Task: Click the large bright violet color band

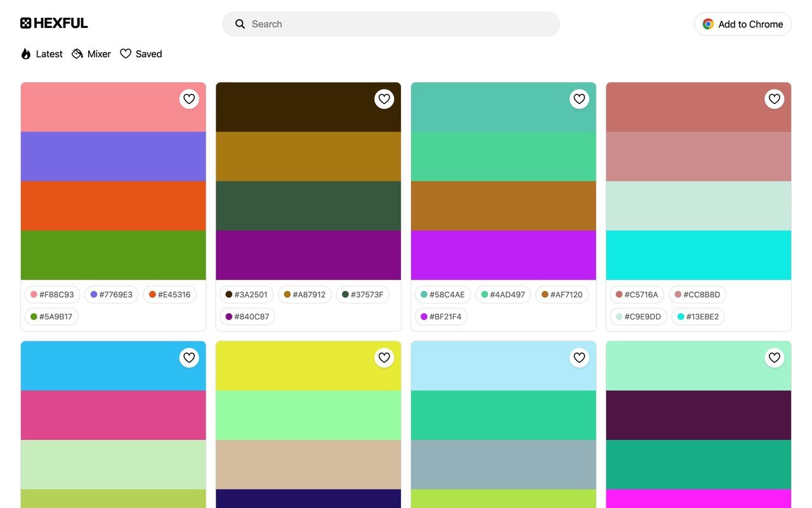Action: [504, 255]
